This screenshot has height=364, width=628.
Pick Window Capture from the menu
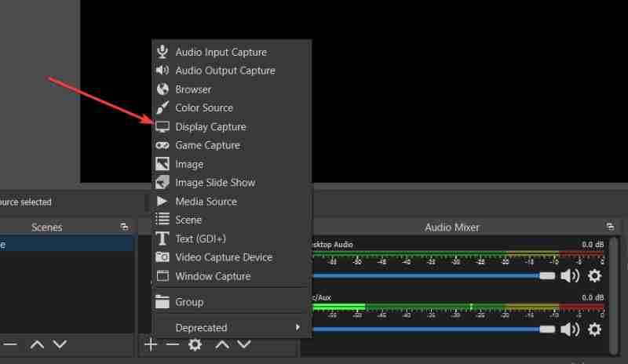[232, 276]
